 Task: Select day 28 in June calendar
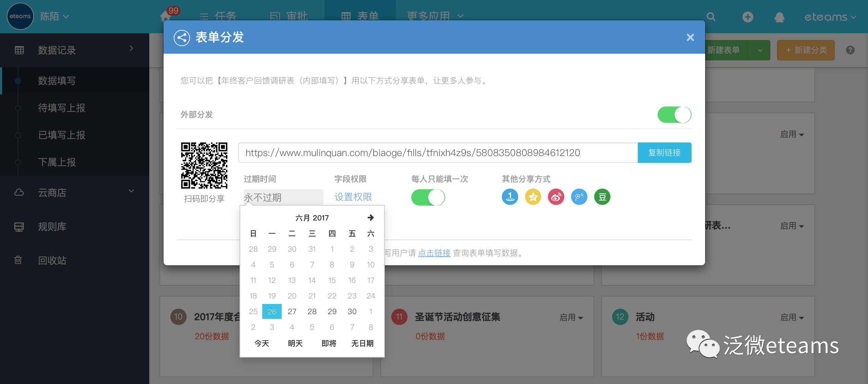click(312, 311)
